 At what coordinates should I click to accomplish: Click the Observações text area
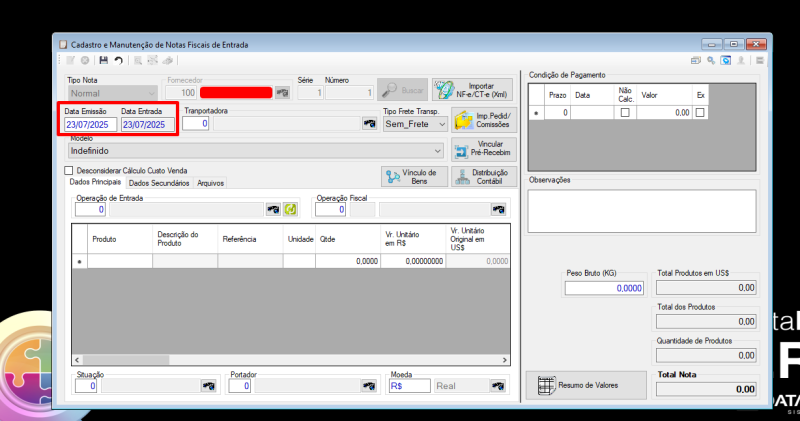click(642, 211)
